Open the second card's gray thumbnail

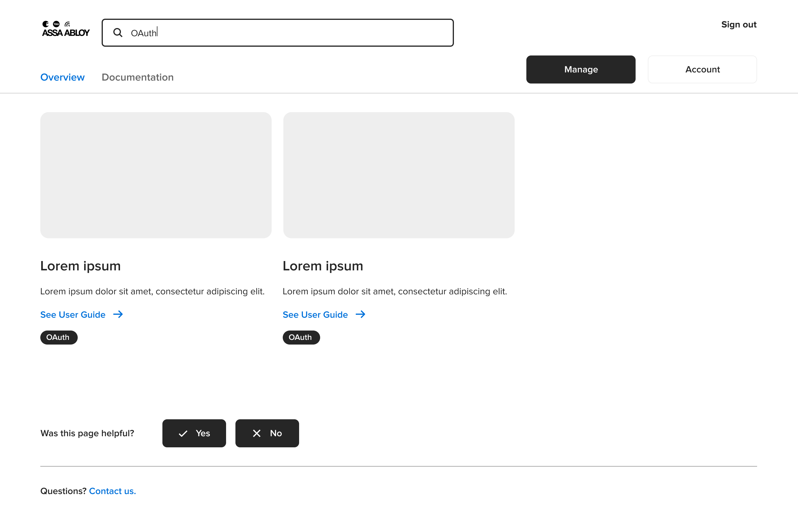(399, 175)
